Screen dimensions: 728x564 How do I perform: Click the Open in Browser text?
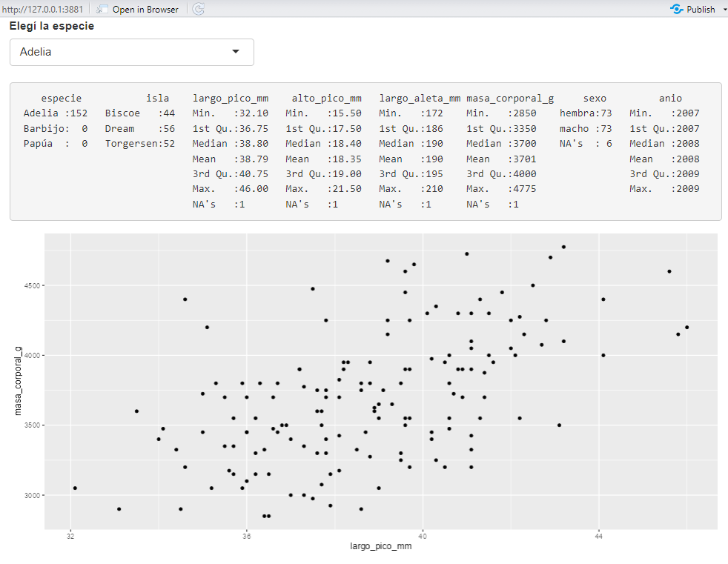click(x=145, y=10)
